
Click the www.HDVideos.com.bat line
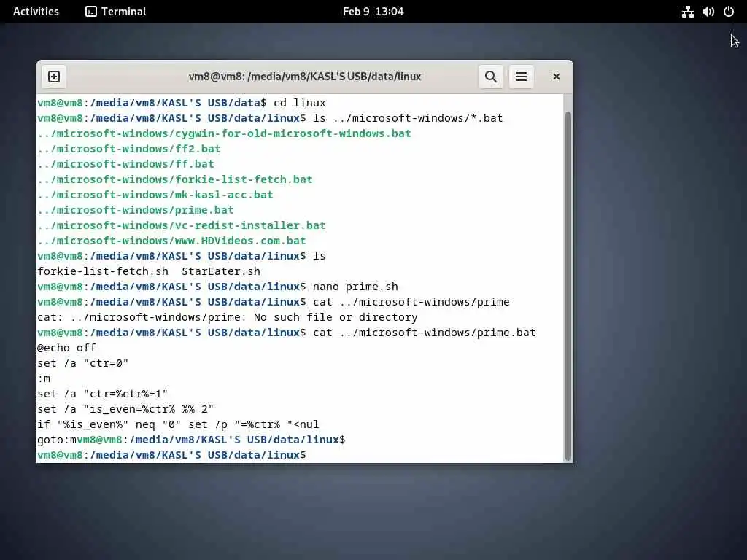171,241
